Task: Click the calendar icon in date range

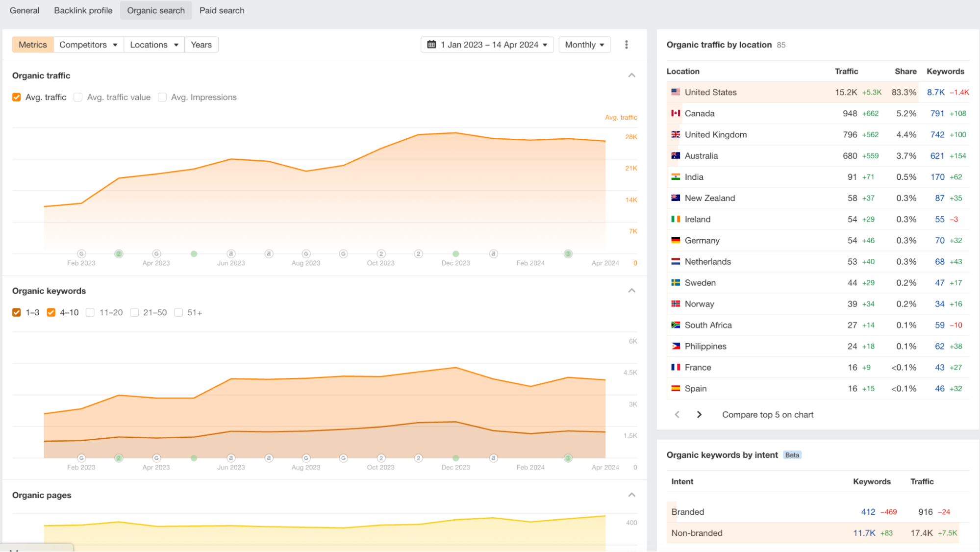Action: pos(431,45)
